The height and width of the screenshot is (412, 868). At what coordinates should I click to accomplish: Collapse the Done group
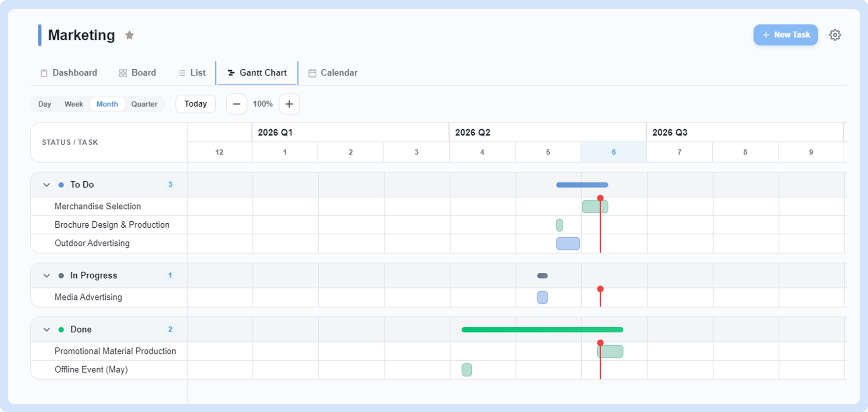click(46, 330)
